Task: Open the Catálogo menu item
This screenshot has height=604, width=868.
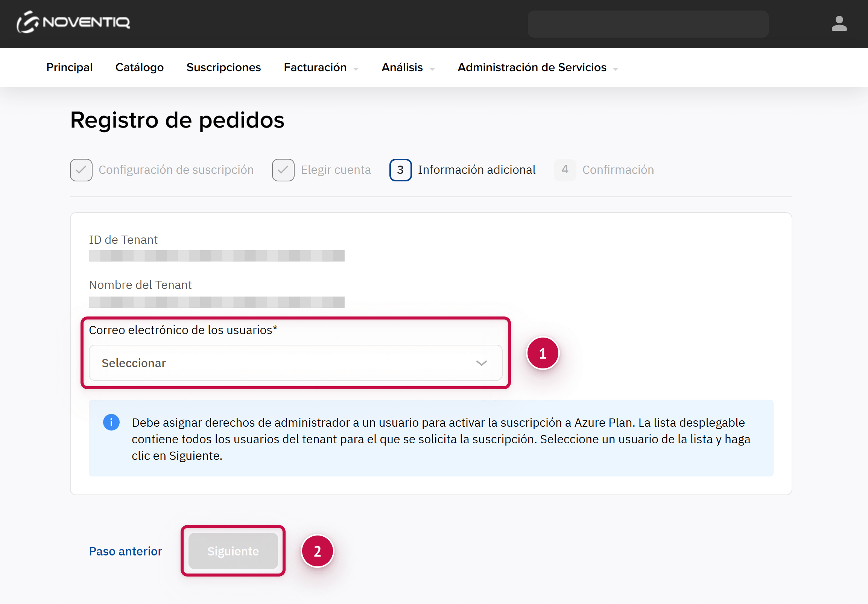Action: click(139, 67)
